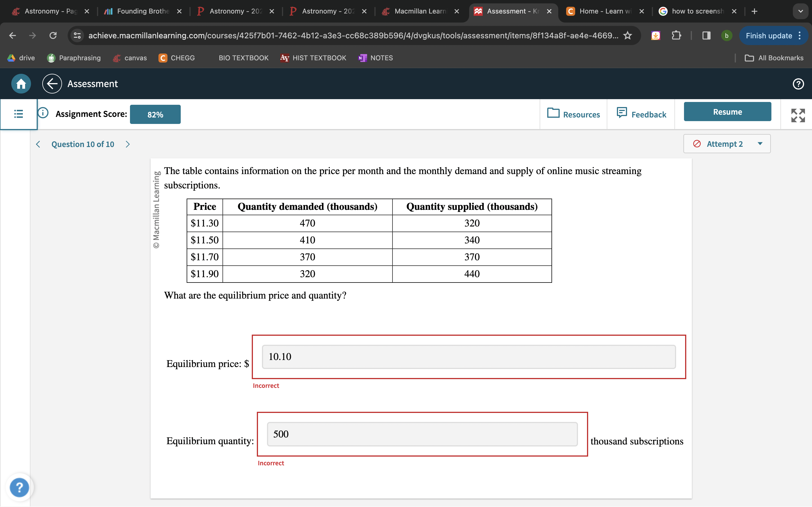The image size is (812, 507).
Task: Click the help icon in the dark header bar
Action: 798,84
